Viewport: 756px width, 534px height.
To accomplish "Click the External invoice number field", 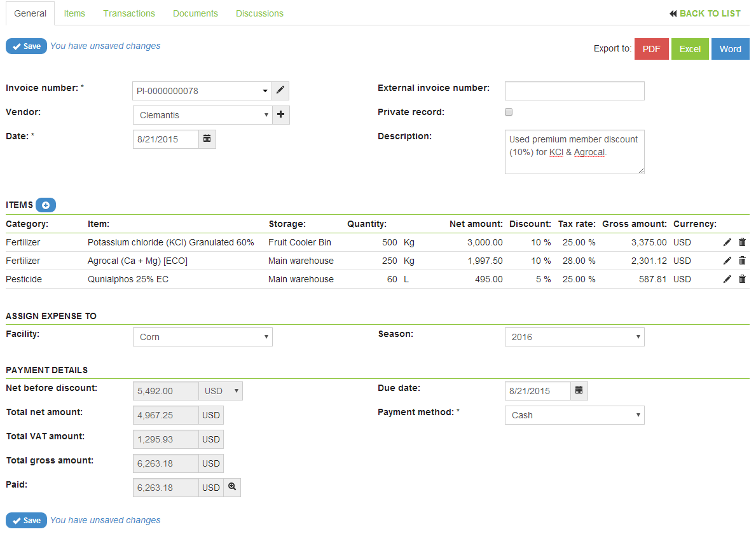I will coord(574,91).
